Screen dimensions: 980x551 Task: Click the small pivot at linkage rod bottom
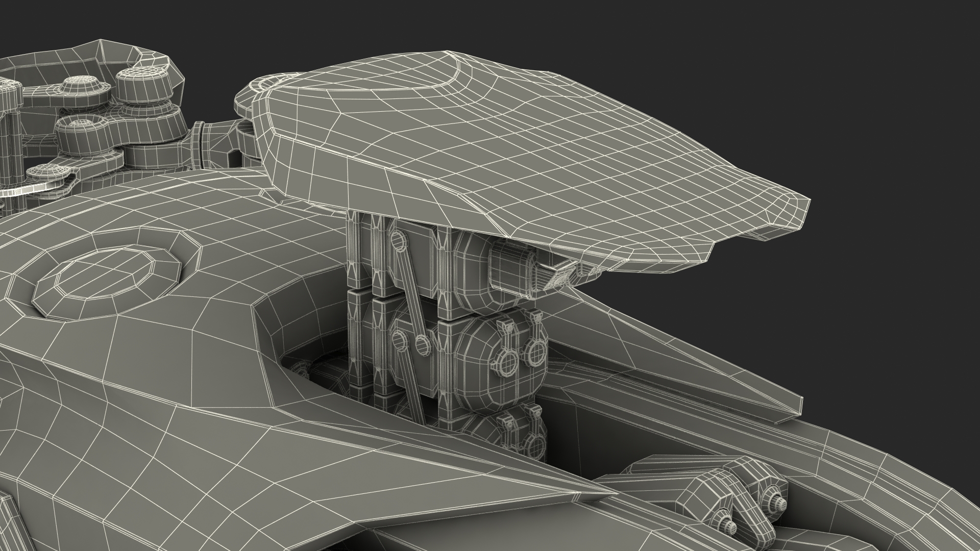tap(422, 345)
